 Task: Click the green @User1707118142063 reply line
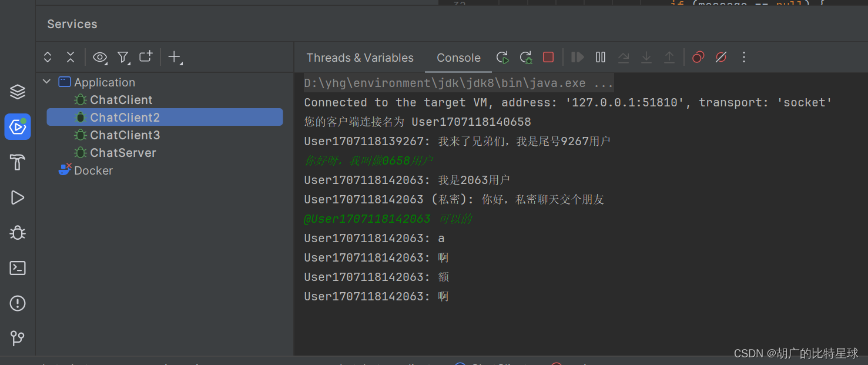pyautogui.click(x=388, y=219)
